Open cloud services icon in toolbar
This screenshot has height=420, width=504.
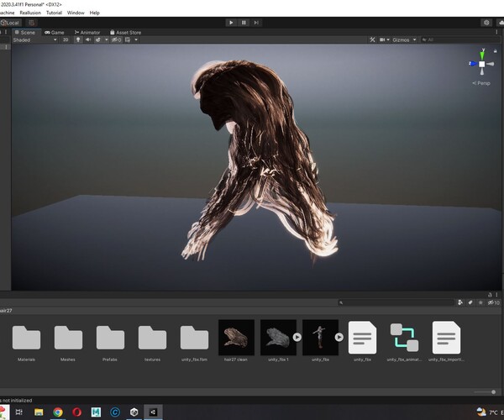pos(501,23)
